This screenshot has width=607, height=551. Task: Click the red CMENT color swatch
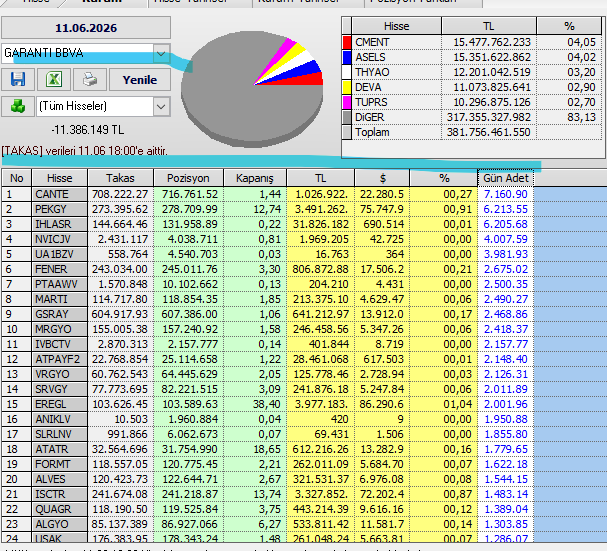(x=347, y=42)
